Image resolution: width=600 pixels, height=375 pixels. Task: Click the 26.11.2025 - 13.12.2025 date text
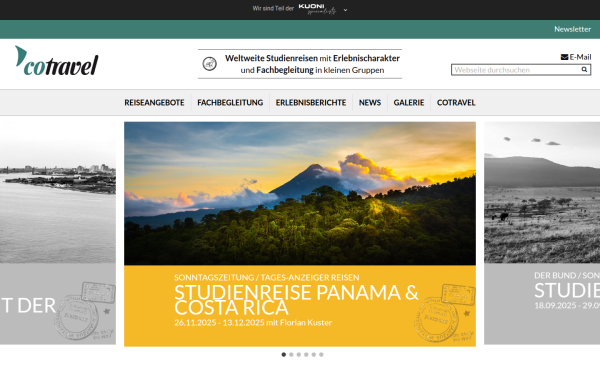click(x=219, y=323)
